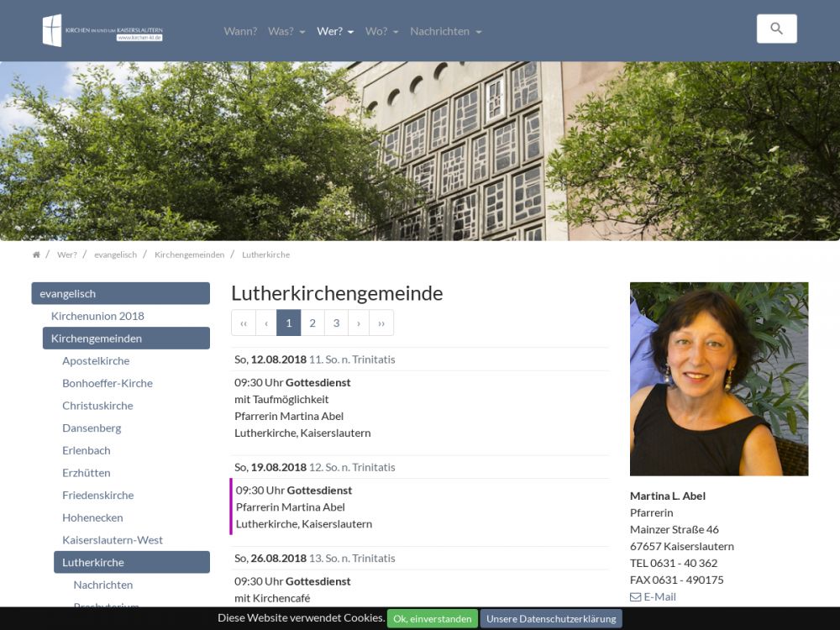Open the Wer? dropdown menu
Viewport: 840px width, 630px height.
335,31
